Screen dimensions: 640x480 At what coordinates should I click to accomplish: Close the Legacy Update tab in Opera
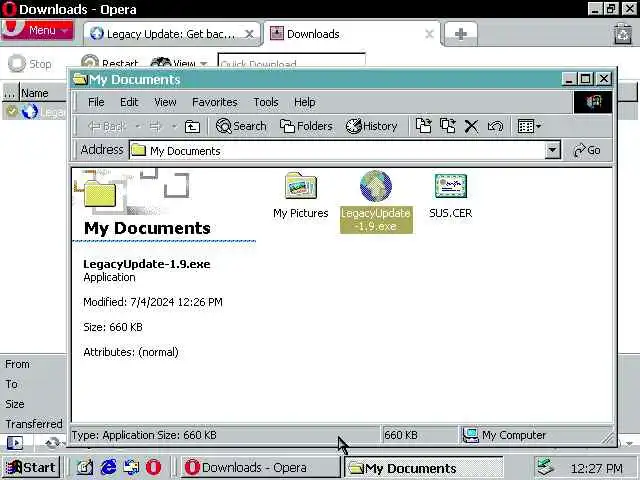point(249,34)
